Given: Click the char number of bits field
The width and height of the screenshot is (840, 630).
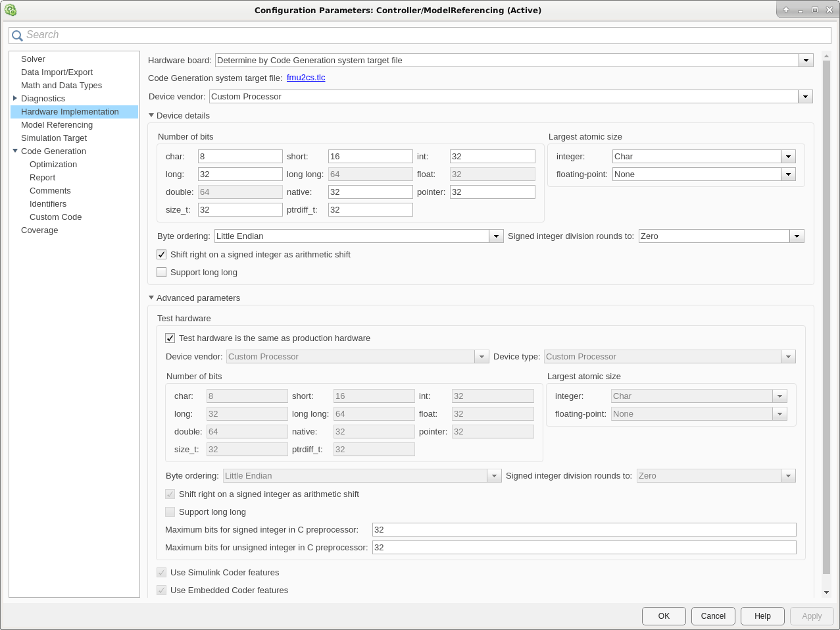Looking at the screenshot, I should [240, 156].
